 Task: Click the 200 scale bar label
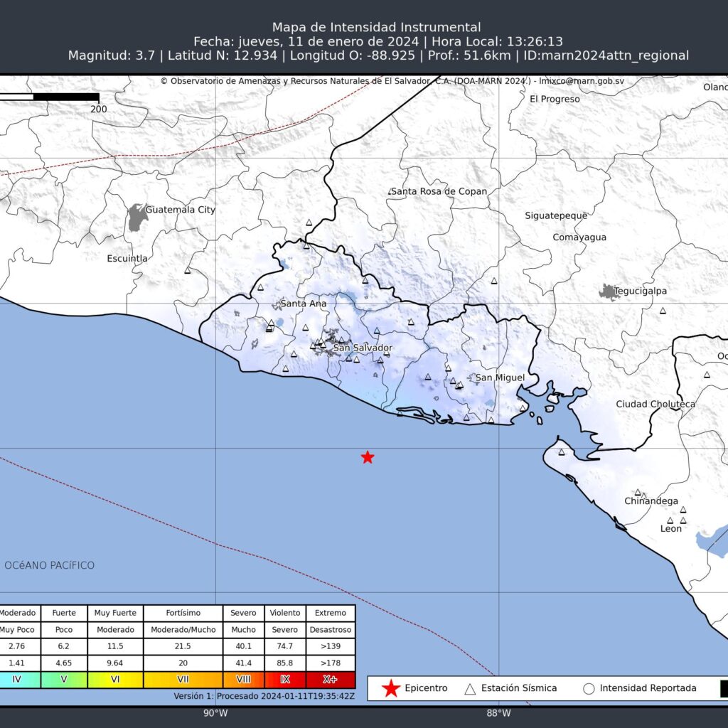[99, 109]
